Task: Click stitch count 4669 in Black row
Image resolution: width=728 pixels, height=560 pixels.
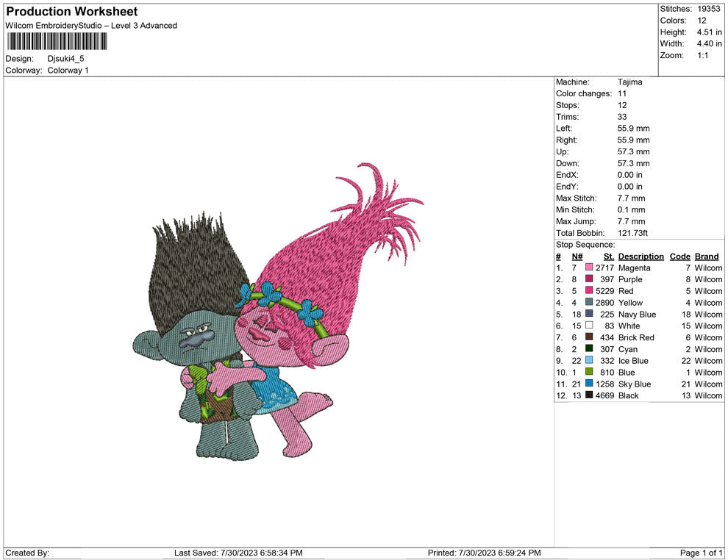Action: [604, 395]
